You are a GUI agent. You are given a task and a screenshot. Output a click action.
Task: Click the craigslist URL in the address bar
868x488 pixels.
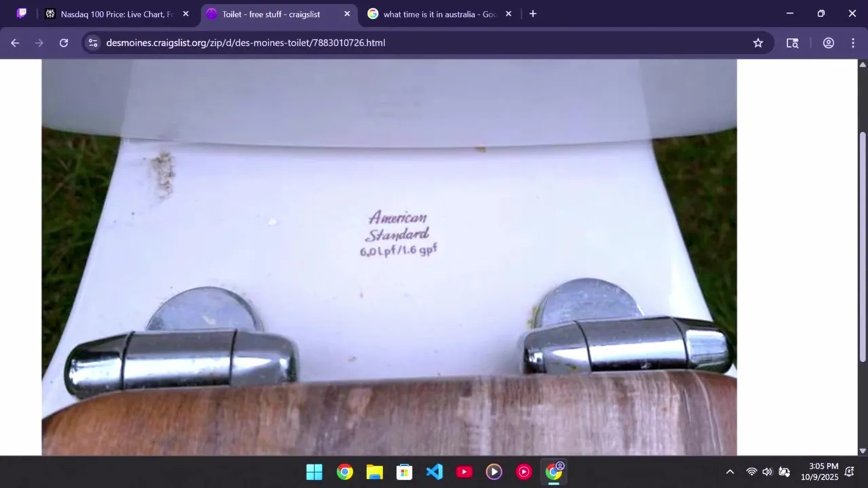pyautogui.click(x=245, y=43)
